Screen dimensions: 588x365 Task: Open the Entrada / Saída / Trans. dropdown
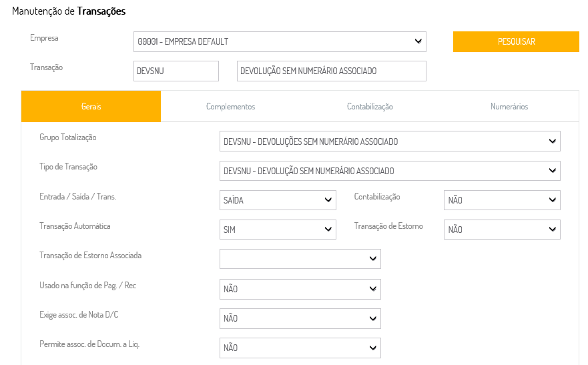pyautogui.click(x=278, y=200)
